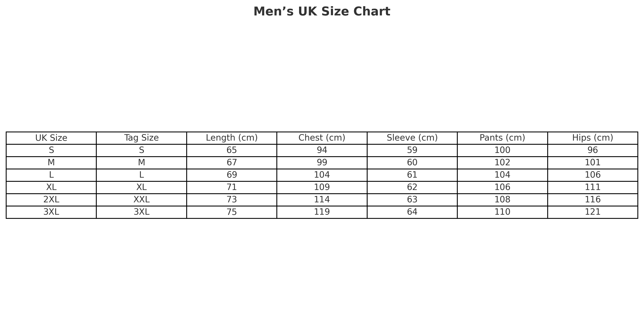Click Hips value 121 in the 3XL row
Screen dimensions: 644x324
click(x=593, y=212)
